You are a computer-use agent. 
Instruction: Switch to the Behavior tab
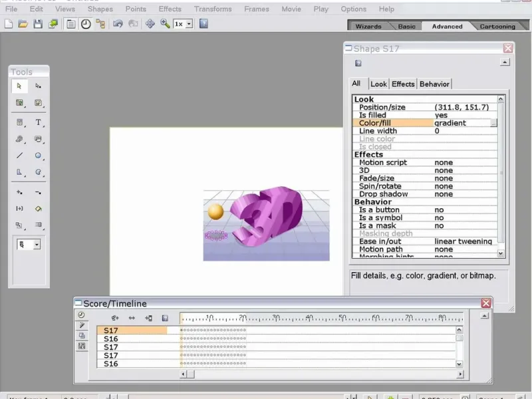click(x=434, y=84)
